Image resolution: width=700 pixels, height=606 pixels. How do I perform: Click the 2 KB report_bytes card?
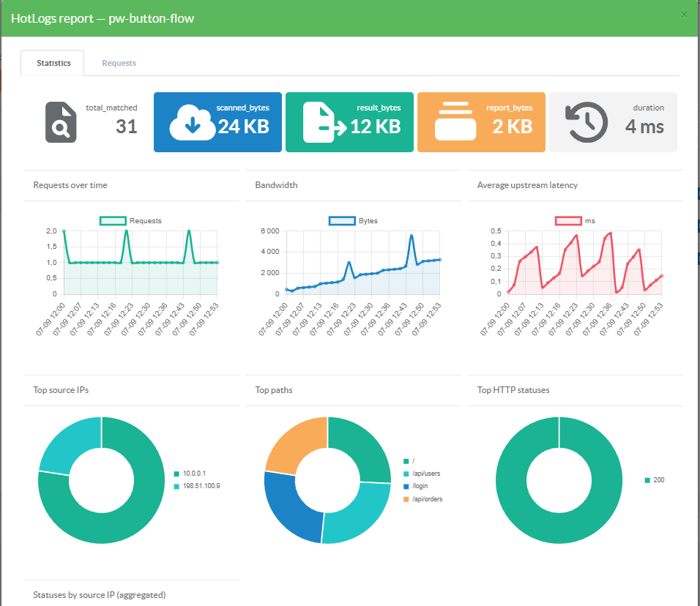pos(481,122)
